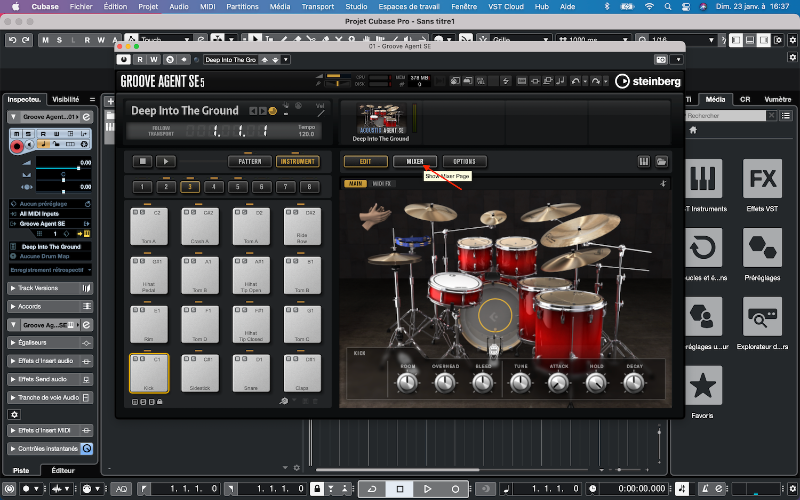Open plugin preset dropdown arrow
This screenshot has width=800, height=500.
click(x=286, y=60)
